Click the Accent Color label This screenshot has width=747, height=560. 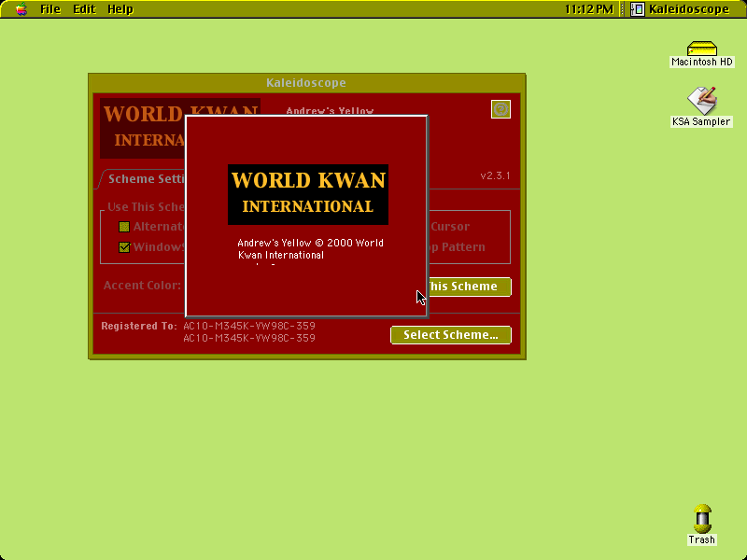click(x=143, y=286)
